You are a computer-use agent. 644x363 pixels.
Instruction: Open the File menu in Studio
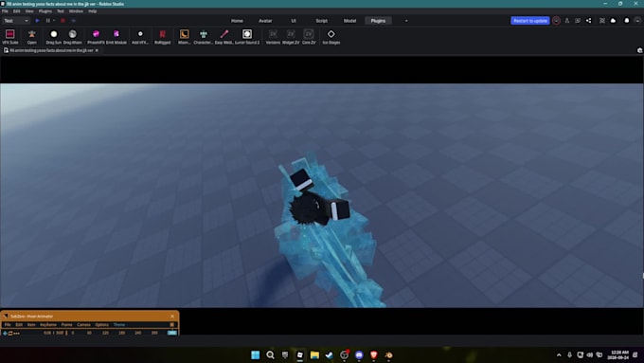click(x=5, y=11)
